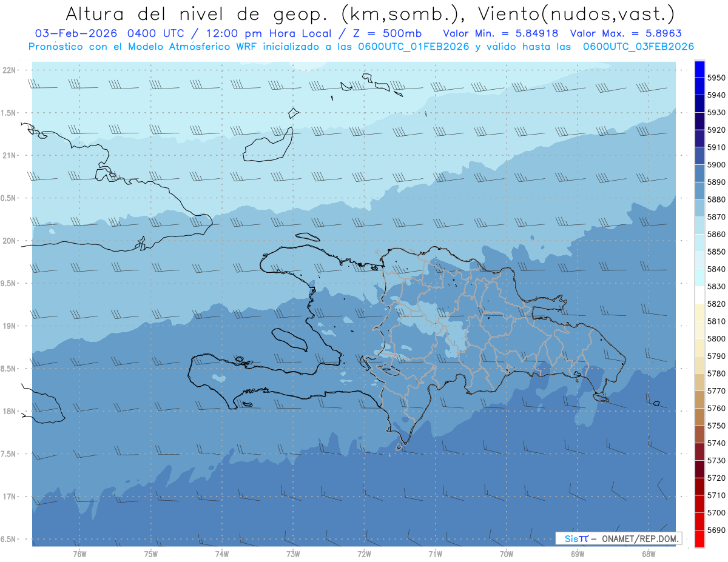Click the '5800' colorbar value
Viewport: 728px width, 562px height.
716,338
